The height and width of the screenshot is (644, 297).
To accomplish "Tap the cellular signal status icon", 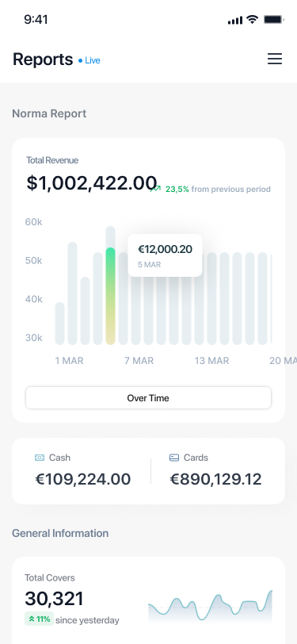I will 235,20.
